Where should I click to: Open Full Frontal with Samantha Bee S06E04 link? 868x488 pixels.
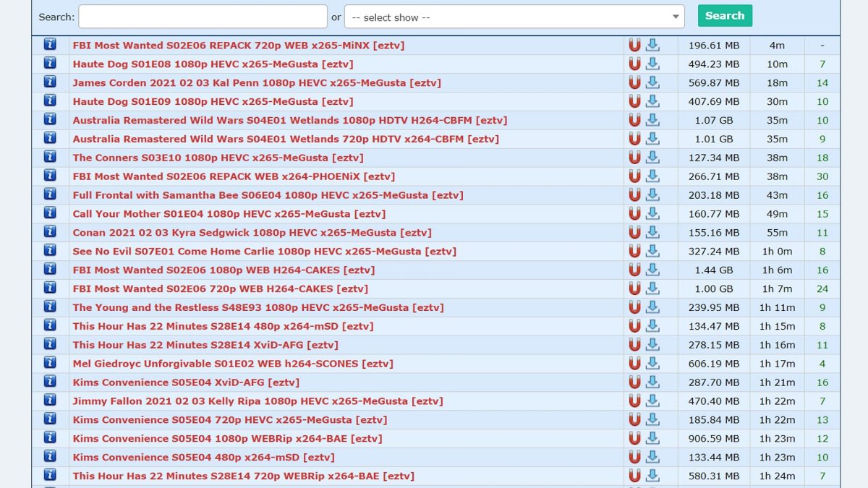pyautogui.click(x=268, y=195)
